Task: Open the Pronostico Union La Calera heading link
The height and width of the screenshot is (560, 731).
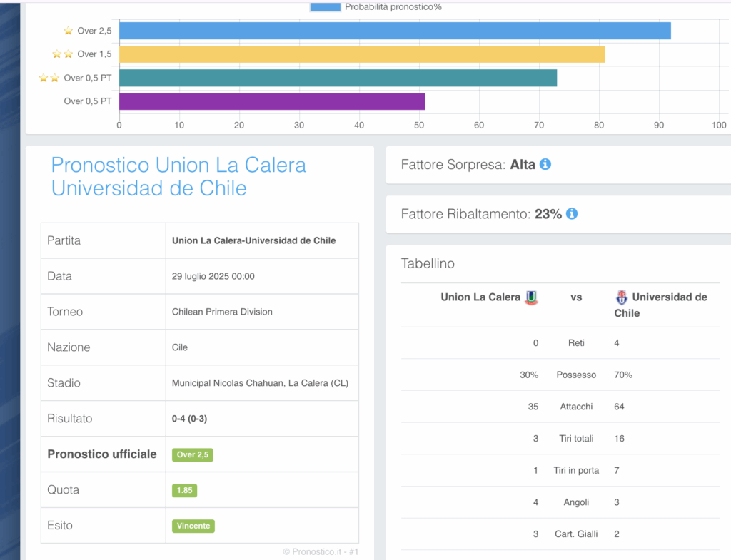Action: click(178, 177)
